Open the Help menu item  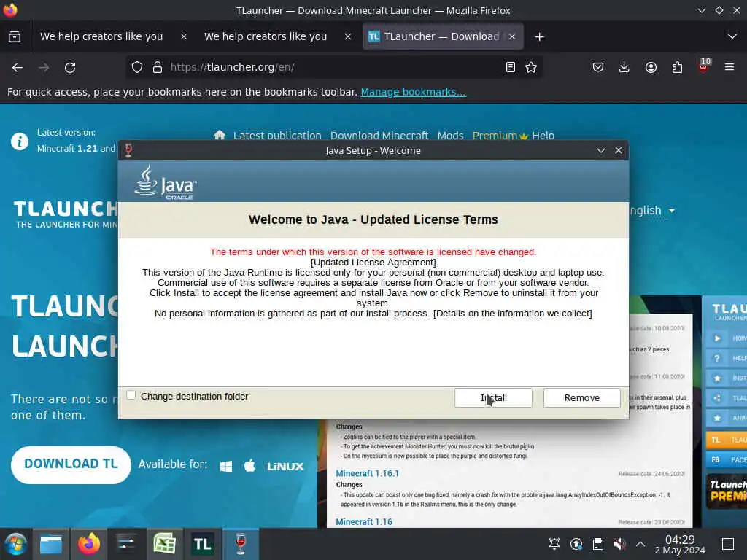[543, 136]
